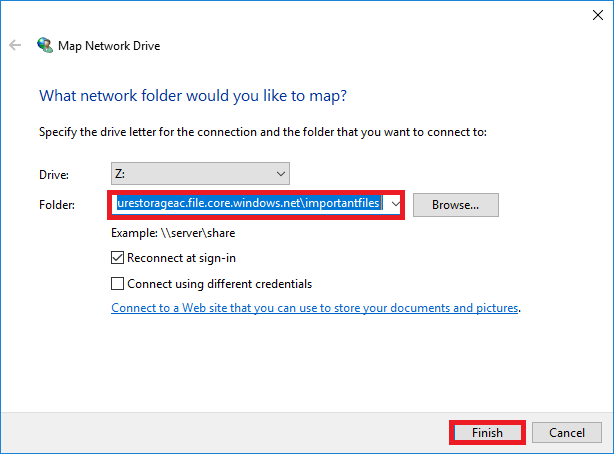Click inside the Folder path text field
Screen dimensions: 614x454
pyautogui.click(x=249, y=204)
